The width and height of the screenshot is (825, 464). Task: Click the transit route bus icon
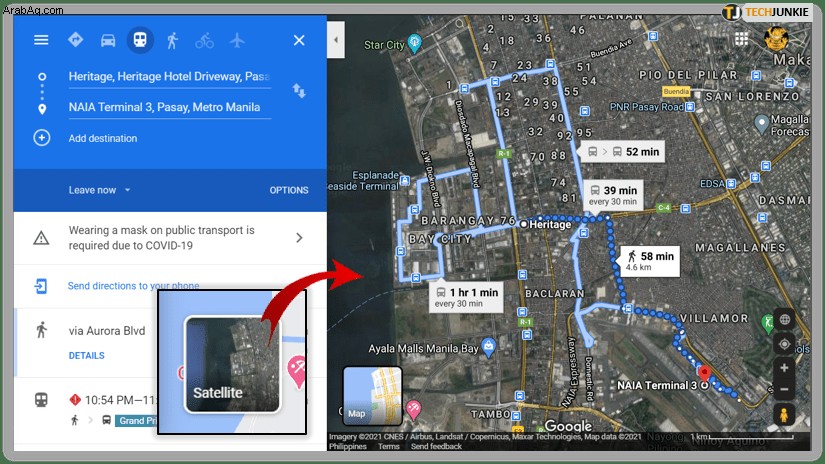pyautogui.click(x=41, y=400)
